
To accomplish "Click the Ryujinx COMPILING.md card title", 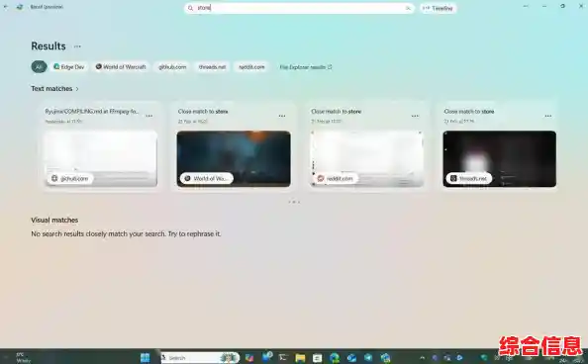I will pos(92,112).
